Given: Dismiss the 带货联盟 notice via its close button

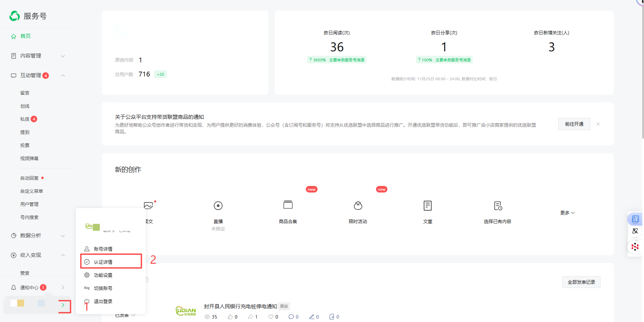Looking at the screenshot, I should 598,124.
